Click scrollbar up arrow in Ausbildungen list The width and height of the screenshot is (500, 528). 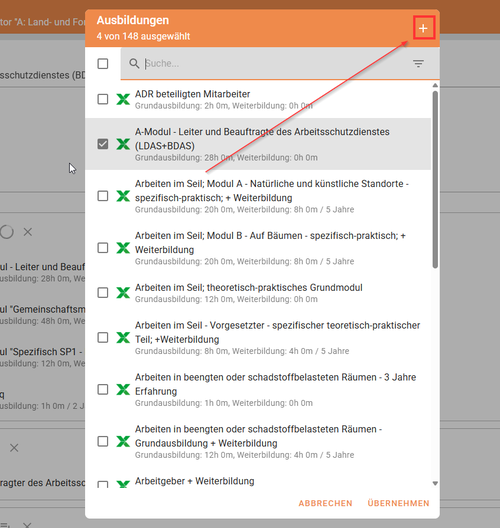tap(435, 86)
